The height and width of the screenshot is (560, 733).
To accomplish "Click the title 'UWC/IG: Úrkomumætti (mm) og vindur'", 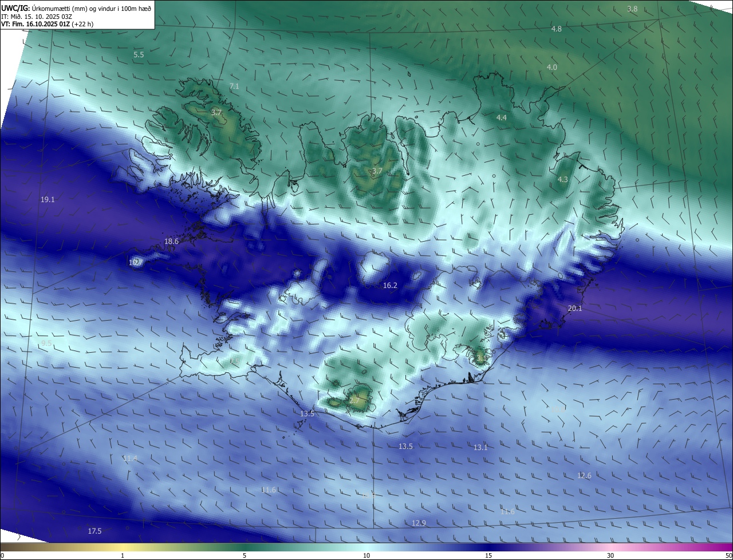I will [77, 8].
